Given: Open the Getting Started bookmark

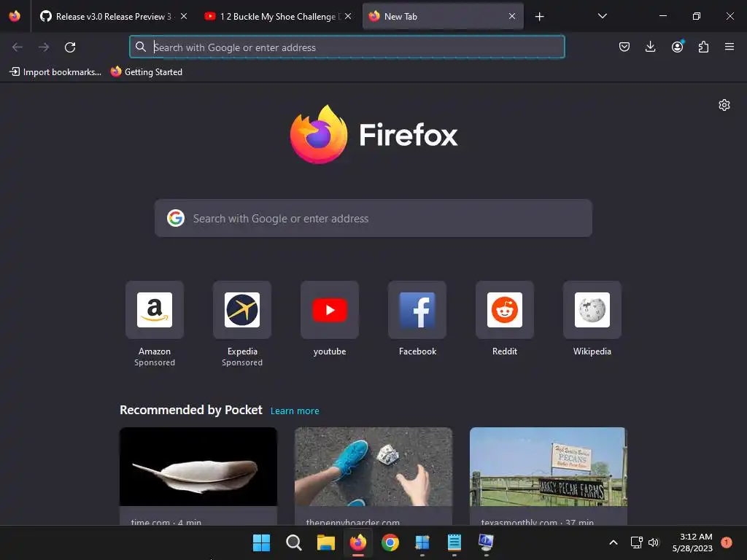Looking at the screenshot, I should [x=147, y=72].
